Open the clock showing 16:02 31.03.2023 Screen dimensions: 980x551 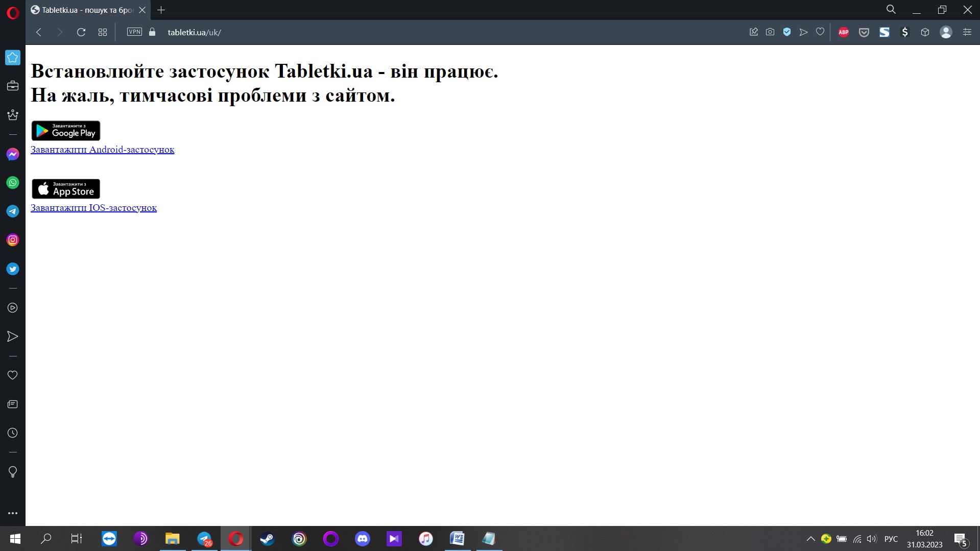(x=924, y=539)
